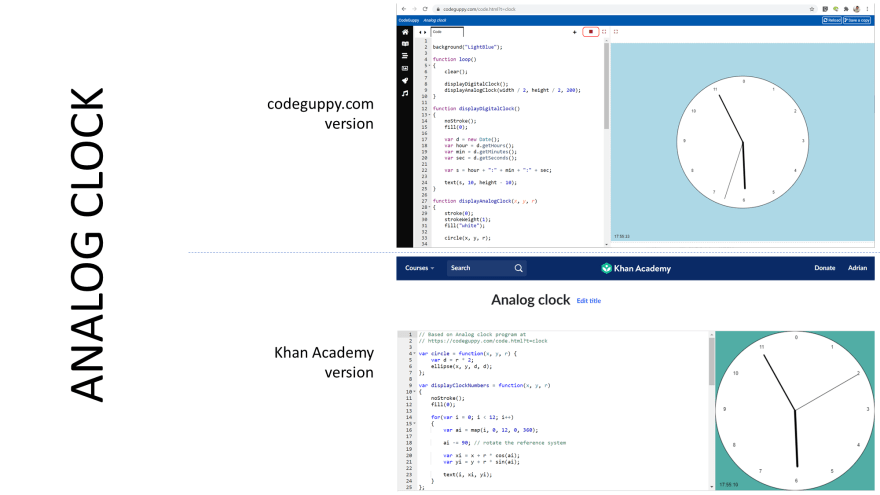Open the image backgrounds icon in codeguppy sidebar
The image size is (880, 495).
click(x=405, y=68)
